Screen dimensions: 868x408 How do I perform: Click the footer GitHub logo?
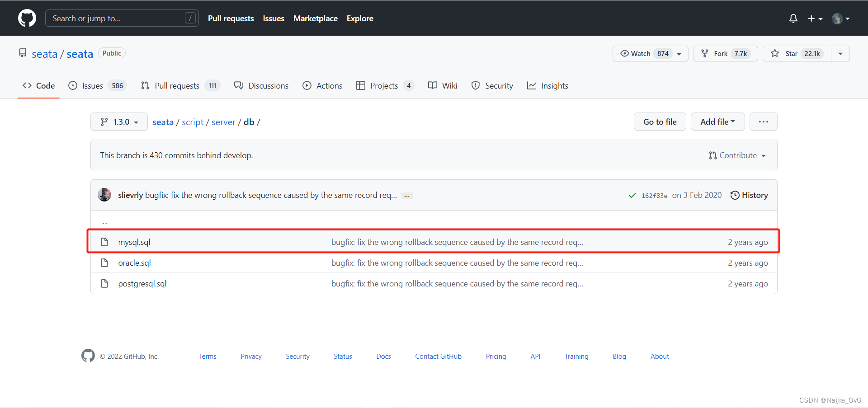(88, 356)
